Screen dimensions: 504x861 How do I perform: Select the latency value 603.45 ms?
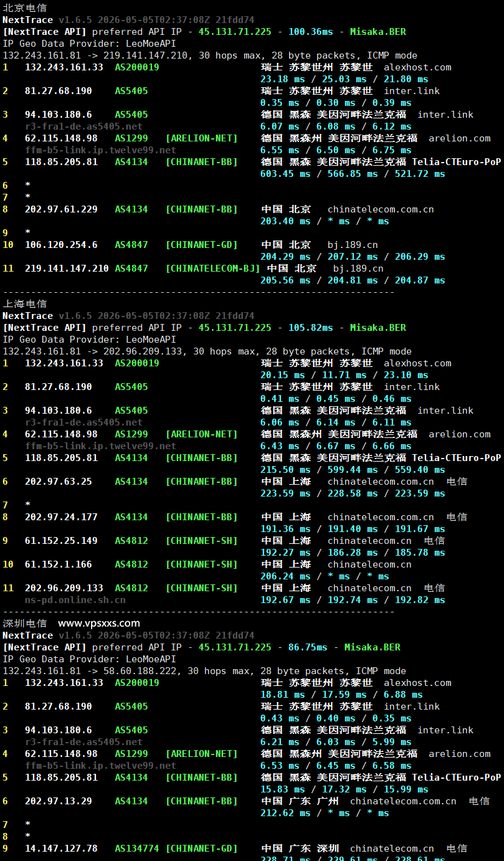(x=285, y=174)
